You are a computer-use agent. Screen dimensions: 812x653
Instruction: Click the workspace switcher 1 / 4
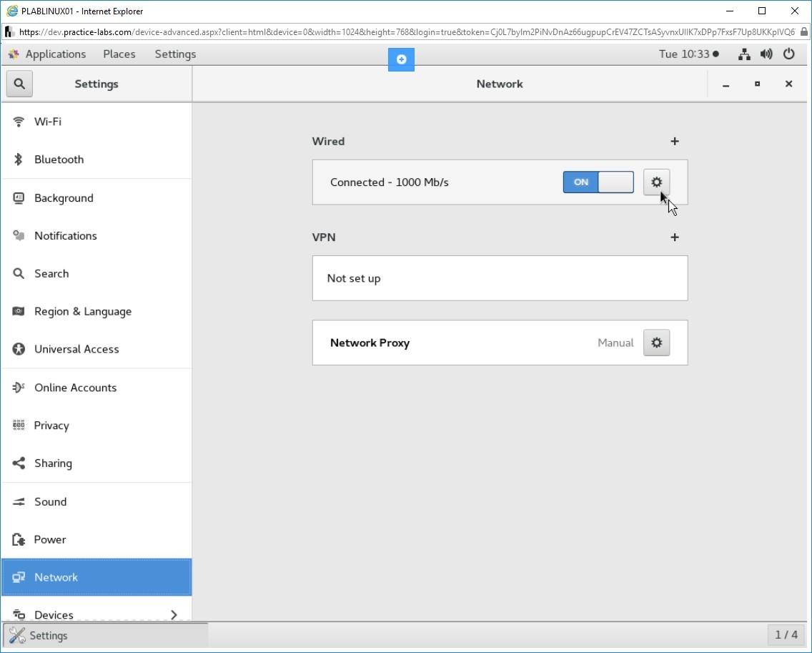(786, 634)
